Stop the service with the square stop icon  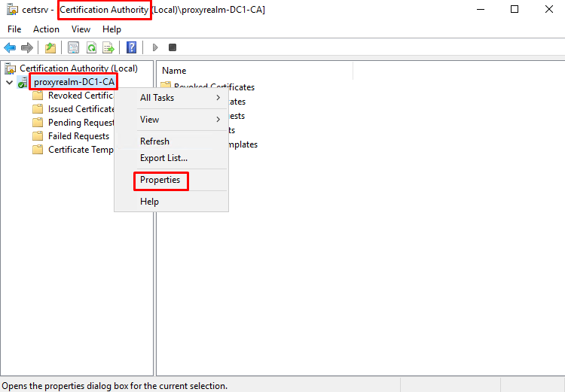coord(173,47)
